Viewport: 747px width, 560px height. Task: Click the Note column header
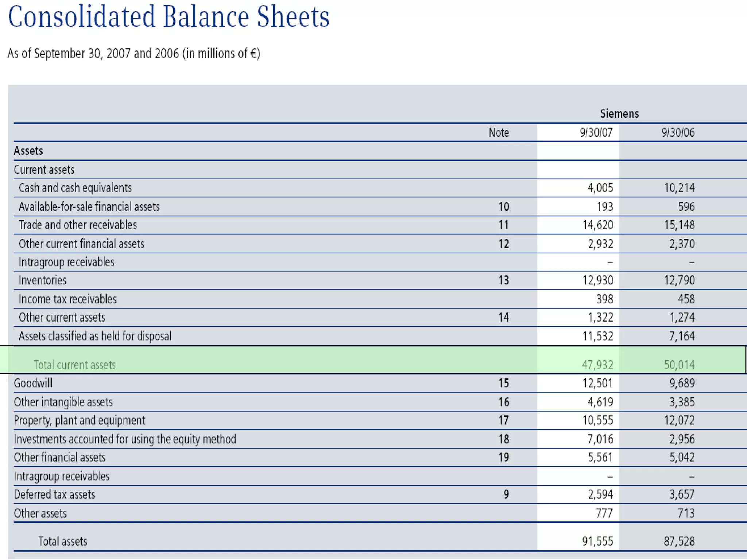[498, 132]
